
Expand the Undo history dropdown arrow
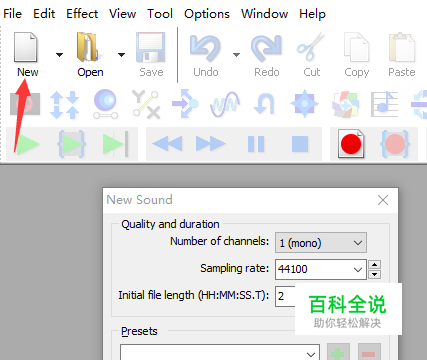pyautogui.click(x=236, y=55)
